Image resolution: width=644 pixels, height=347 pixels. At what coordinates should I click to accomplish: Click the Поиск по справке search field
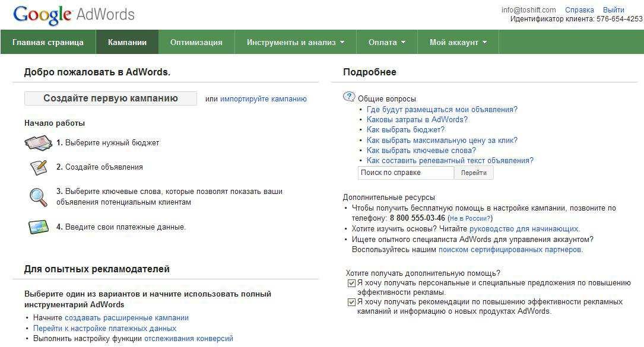click(406, 173)
